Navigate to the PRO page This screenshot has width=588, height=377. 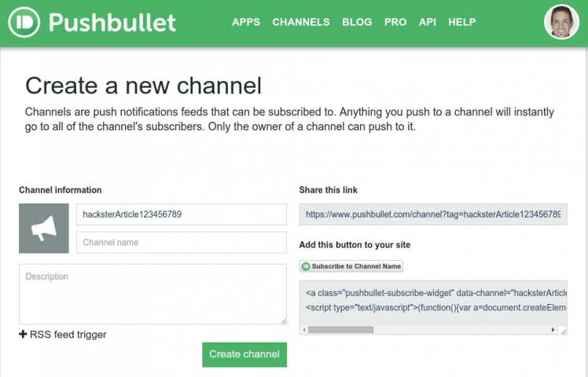coord(395,22)
